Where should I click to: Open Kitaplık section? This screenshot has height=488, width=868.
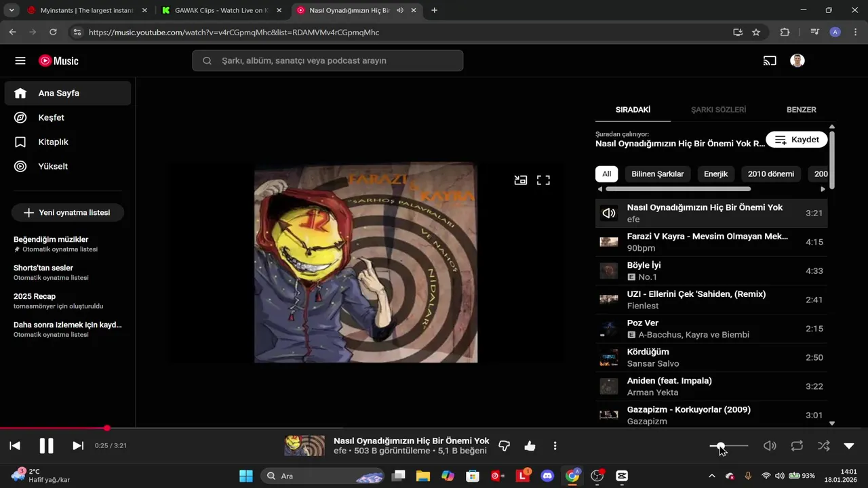(68, 142)
